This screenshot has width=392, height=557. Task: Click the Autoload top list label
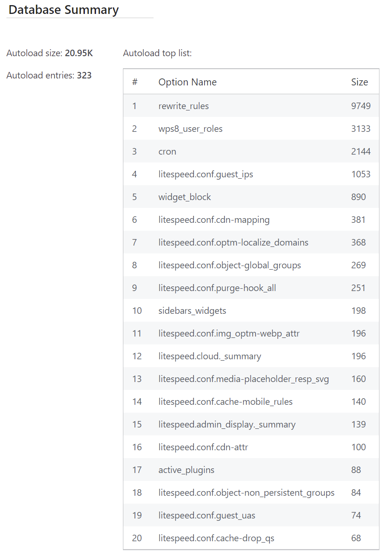157,53
